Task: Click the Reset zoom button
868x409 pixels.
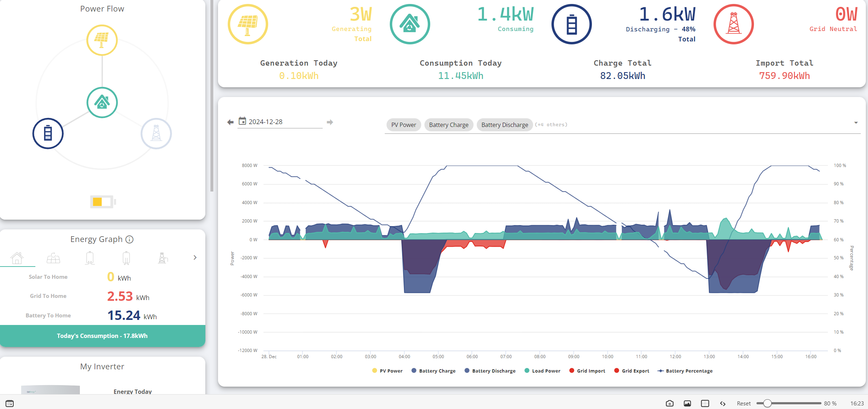Action: [x=743, y=403]
